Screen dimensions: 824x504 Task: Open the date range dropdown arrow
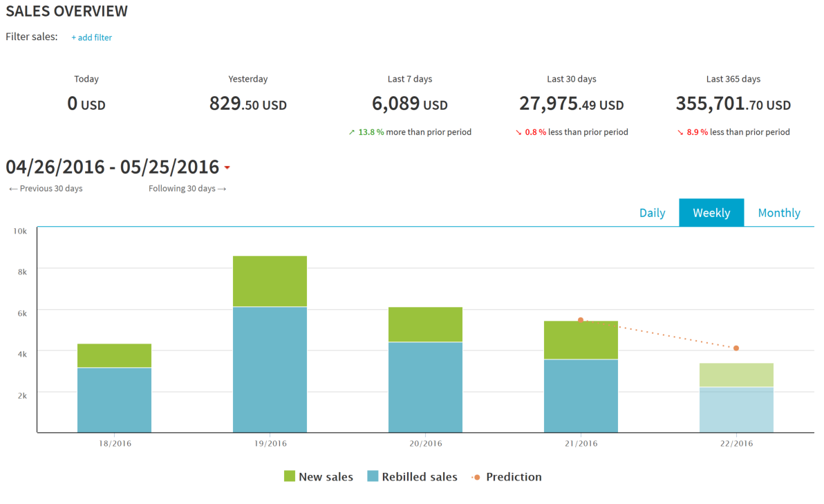tap(227, 167)
